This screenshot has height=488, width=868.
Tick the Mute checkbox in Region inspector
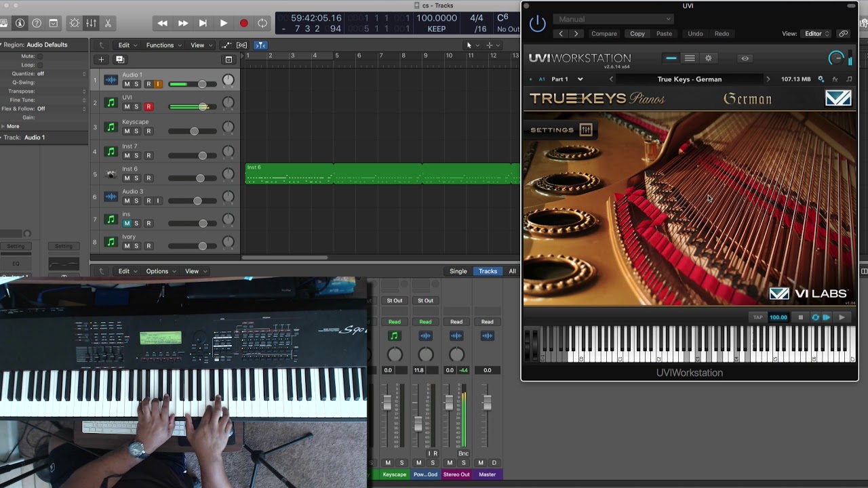[40, 56]
